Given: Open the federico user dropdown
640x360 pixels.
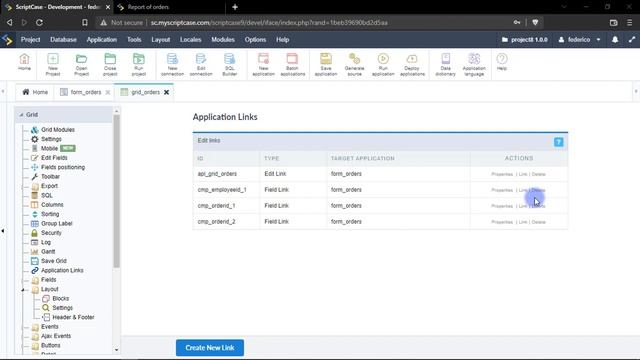Looking at the screenshot, I should pos(579,40).
